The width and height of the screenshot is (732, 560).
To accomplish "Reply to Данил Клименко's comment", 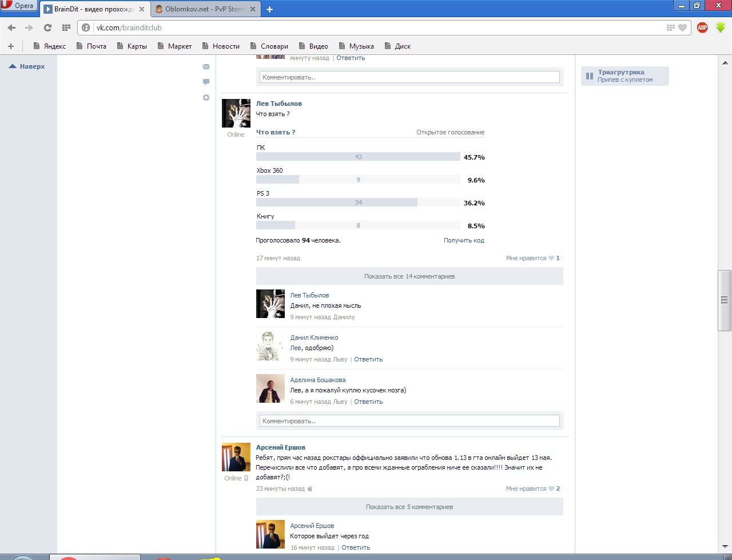I will click(368, 359).
